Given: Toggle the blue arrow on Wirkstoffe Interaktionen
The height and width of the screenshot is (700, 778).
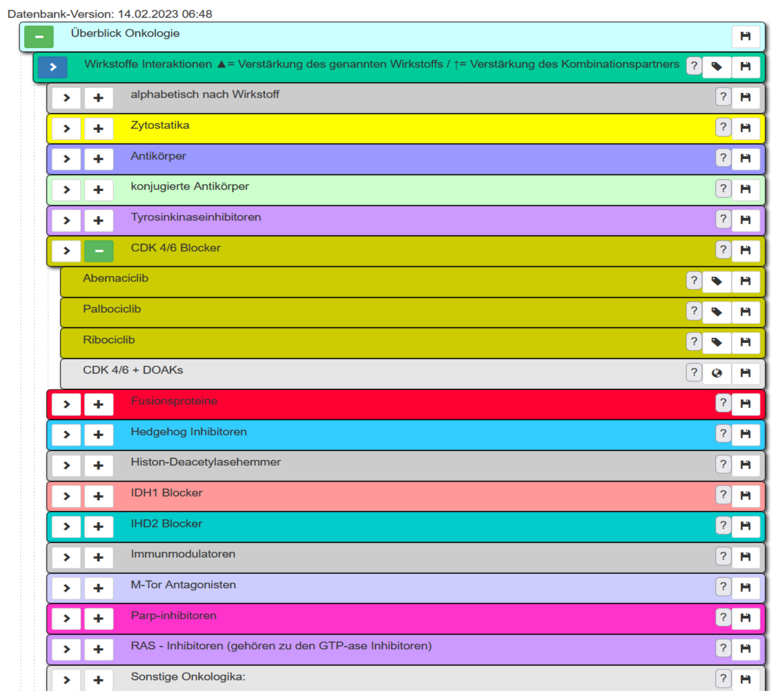Looking at the screenshot, I should (x=53, y=67).
